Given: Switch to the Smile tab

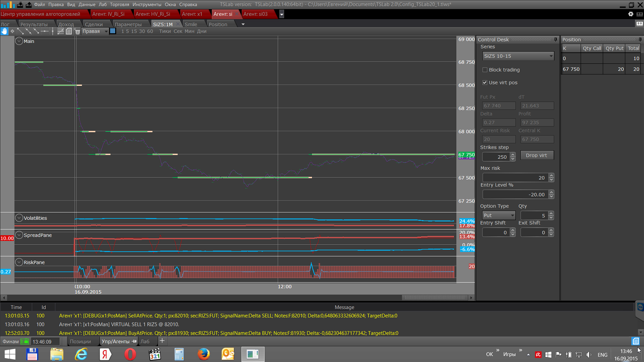Looking at the screenshot, I should click(191, 24).
